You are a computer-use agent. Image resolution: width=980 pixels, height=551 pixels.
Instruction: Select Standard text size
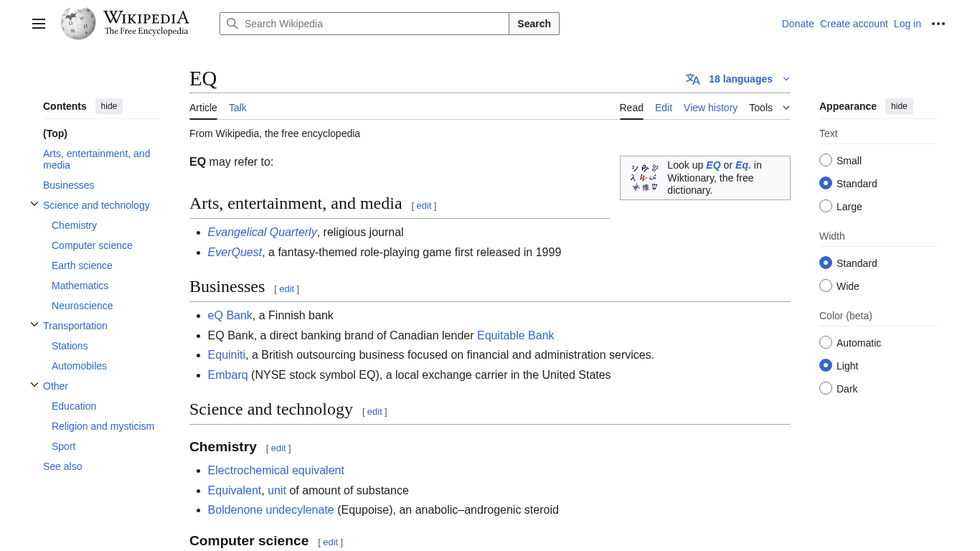coord(826,183)
